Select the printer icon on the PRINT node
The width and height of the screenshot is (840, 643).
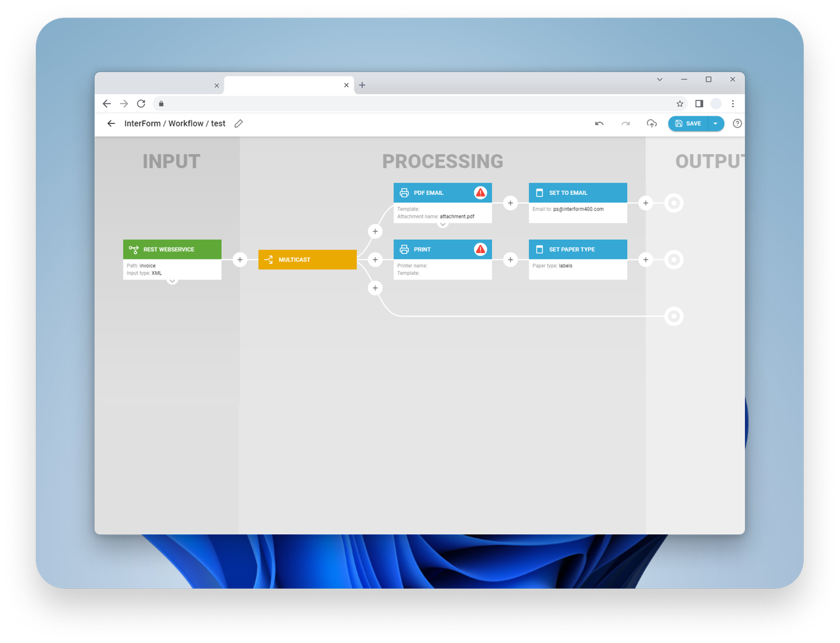404,249
